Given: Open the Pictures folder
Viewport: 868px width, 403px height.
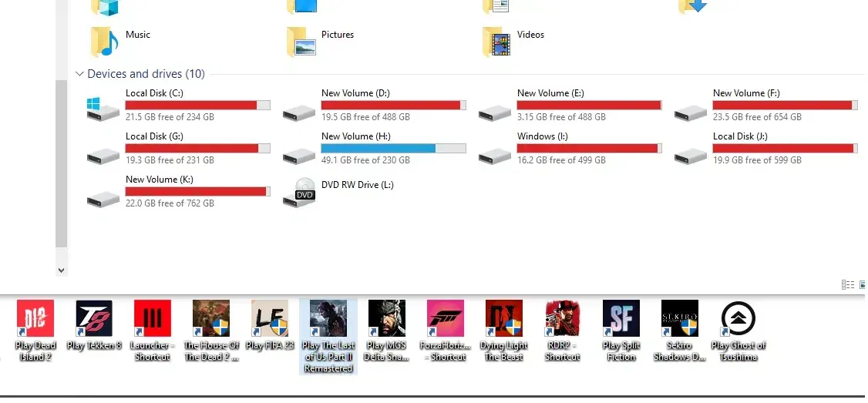Looking at the screenshot, I should tap(301, 42).
